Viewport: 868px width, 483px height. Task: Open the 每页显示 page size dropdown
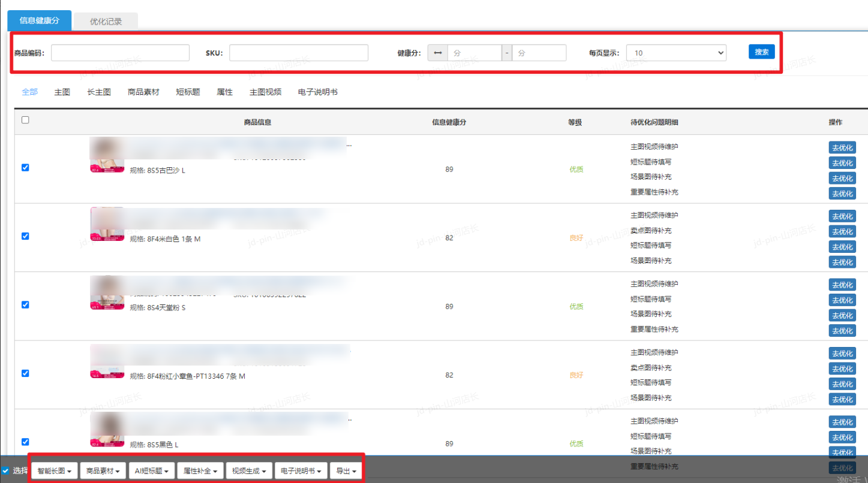(x=676, y=53)
